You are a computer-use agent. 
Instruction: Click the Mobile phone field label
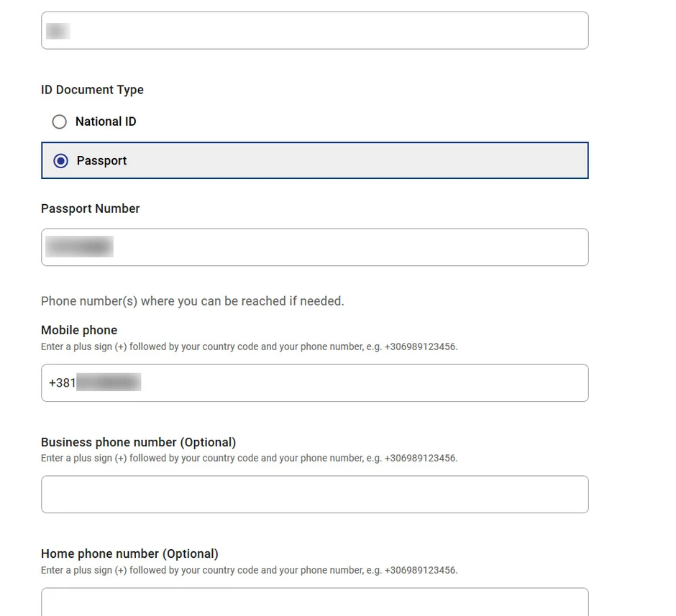(79, 330)
